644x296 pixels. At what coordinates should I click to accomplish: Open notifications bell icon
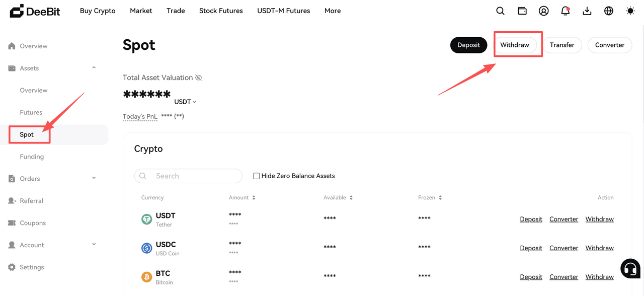pyautogui.click(x=566, y=11)
